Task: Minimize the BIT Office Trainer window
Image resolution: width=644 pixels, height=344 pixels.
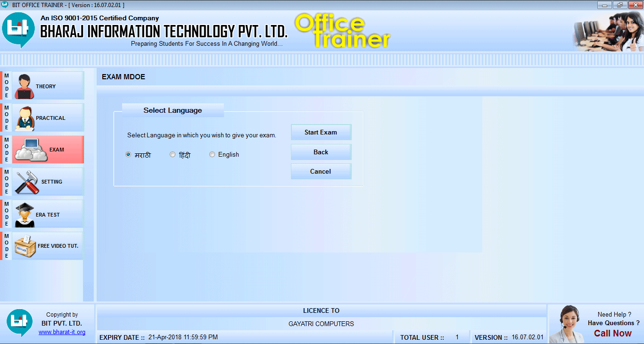Action: tap(605, 5)
